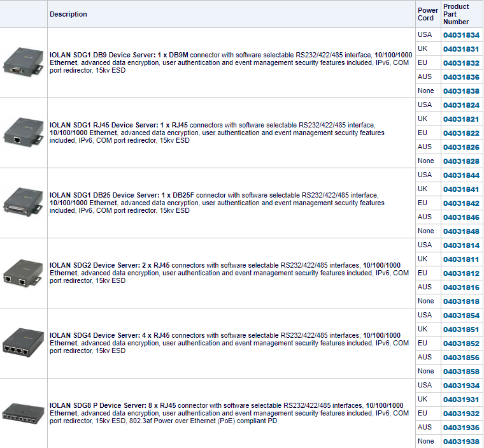This screenshot has width=484, height=448.
Task: Open part number 04031831 for UK cord
Action: coord(461,49)
